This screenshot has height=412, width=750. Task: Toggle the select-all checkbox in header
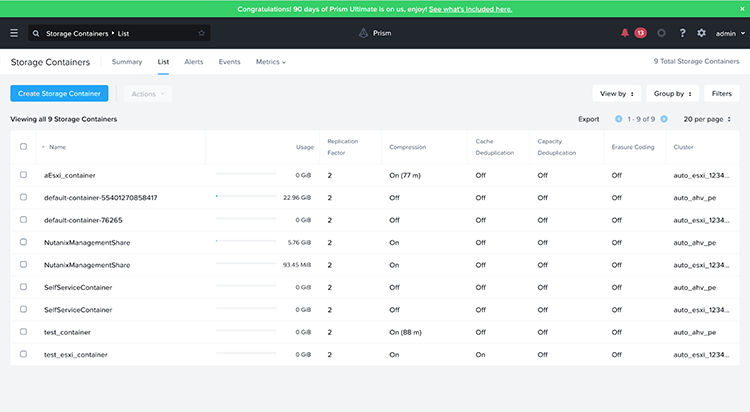[x=24, y=147]
